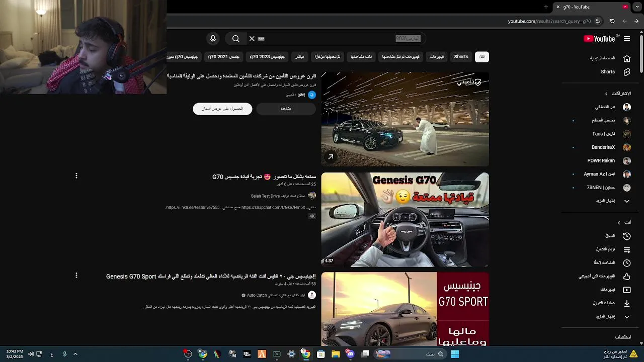Open Liked videos thumbs-up icon

click(x=627, y=277)
